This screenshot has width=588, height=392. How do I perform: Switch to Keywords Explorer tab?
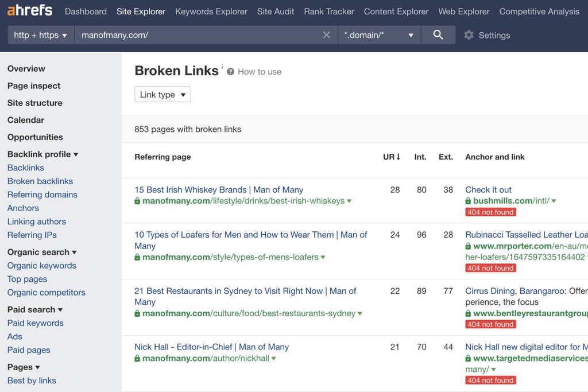[x=211, y=11]
